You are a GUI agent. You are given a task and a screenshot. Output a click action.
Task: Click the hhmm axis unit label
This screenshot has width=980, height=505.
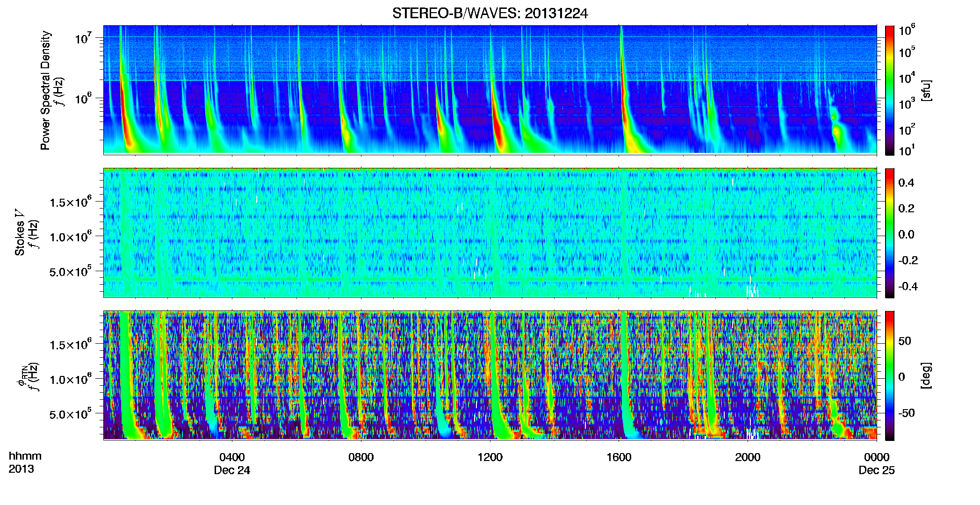pyautogui.click(x=25, y=456)
